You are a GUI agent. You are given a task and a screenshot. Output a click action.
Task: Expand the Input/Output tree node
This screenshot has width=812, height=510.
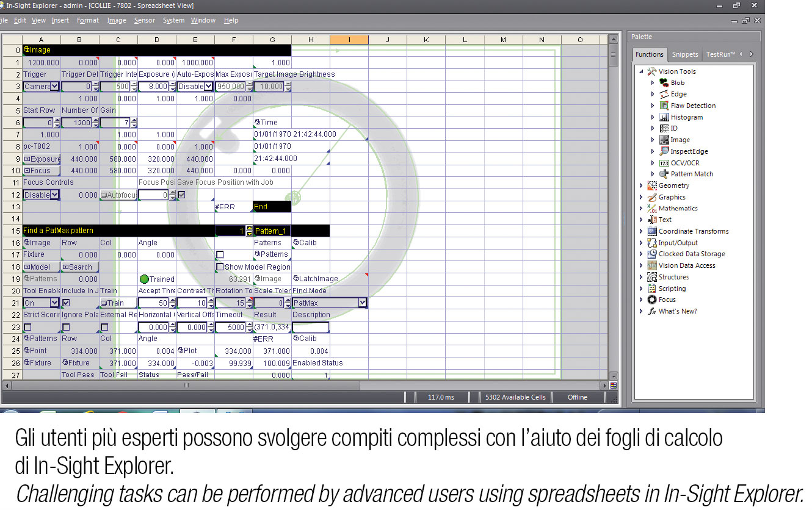[x=641, y=243]
